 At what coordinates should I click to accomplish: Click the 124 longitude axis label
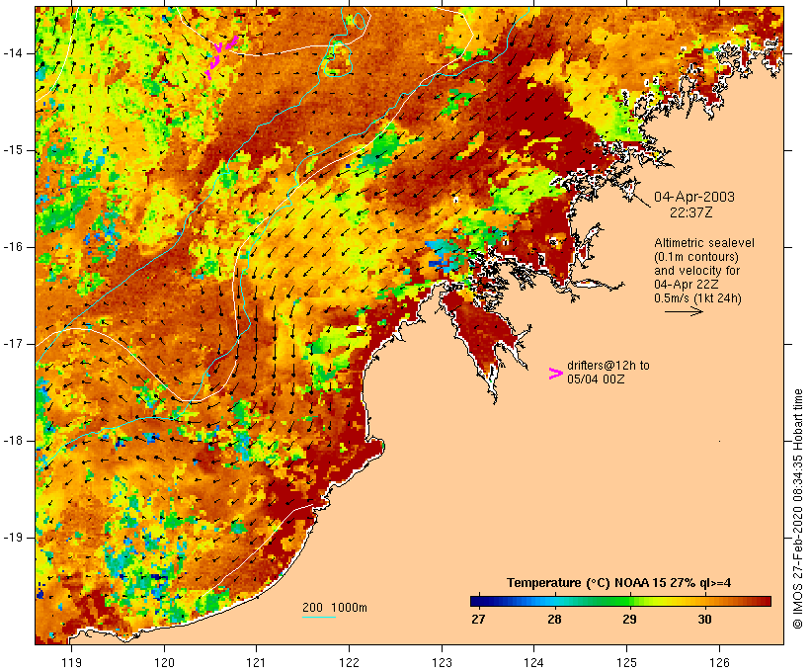coord(533,662)
